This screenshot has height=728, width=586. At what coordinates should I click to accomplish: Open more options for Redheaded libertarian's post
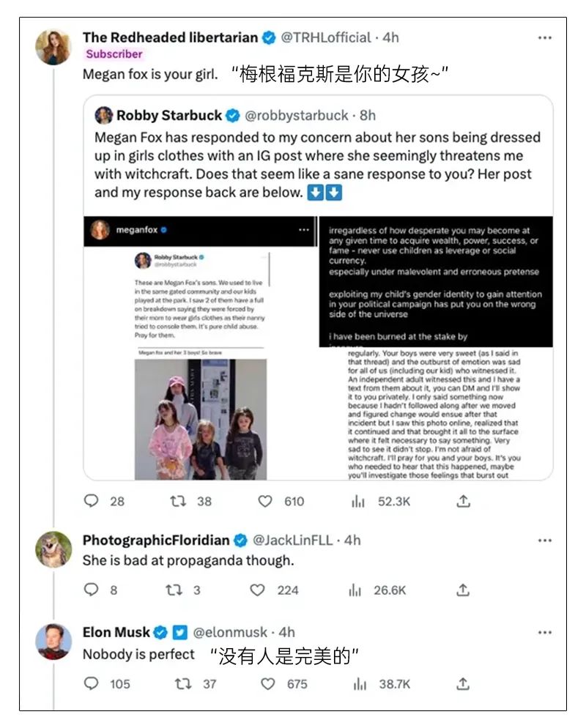tap(544, 37)
